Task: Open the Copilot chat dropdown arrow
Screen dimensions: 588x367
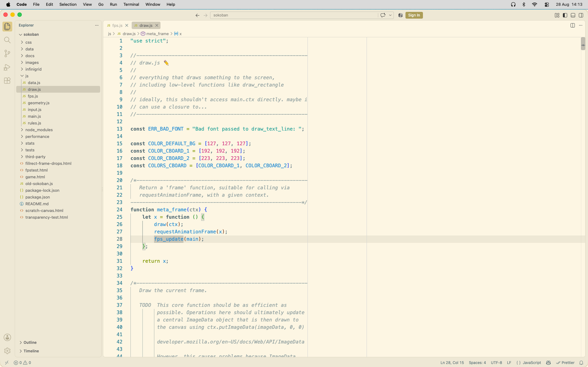Action: click(x=391, y=15)
